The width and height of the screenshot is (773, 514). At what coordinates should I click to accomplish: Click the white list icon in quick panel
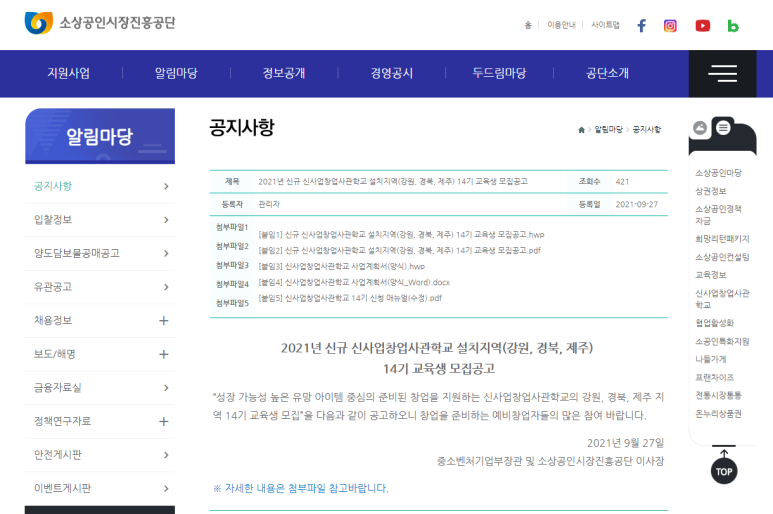tap(723, 128)
